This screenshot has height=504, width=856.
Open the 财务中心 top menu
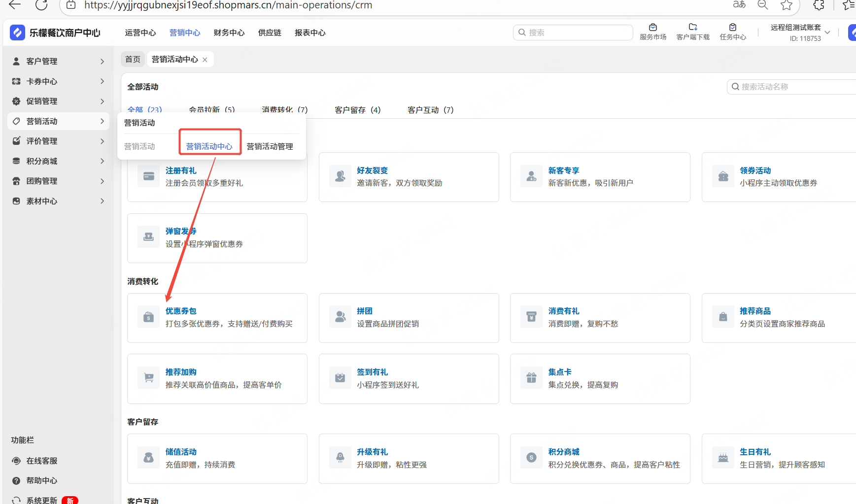229,33
